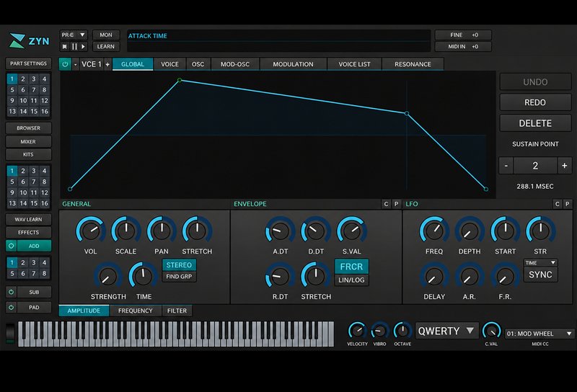Click the LFO A.R. knob
The image size is (577, 392).
tap(470, 276)
